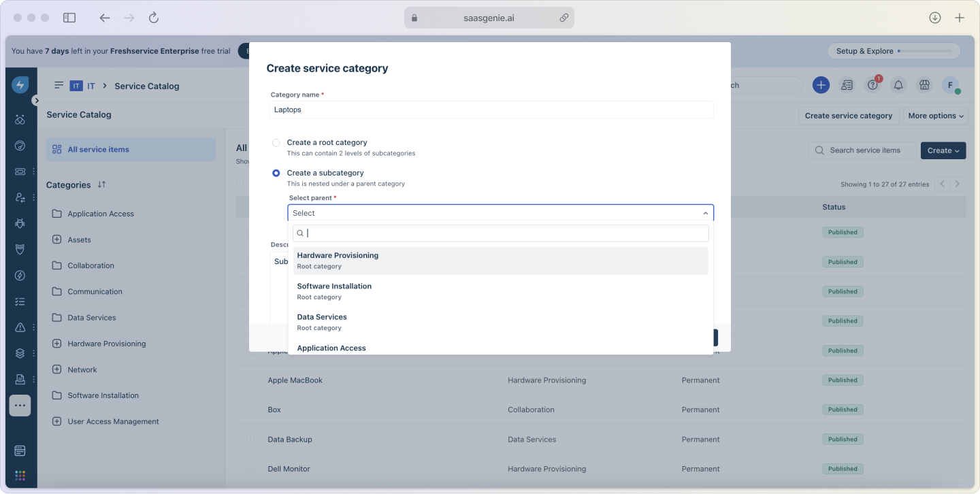Collapse the 'Select parent' dropdown
The height and width of the screenshot is (494, 980).
click(706, 212)
